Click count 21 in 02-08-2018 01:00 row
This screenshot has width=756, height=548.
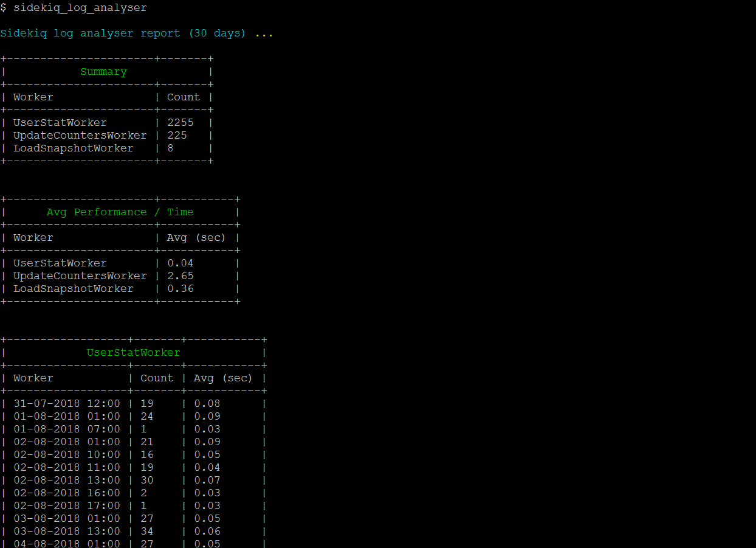pyautogui.click(x=147, y=442)
